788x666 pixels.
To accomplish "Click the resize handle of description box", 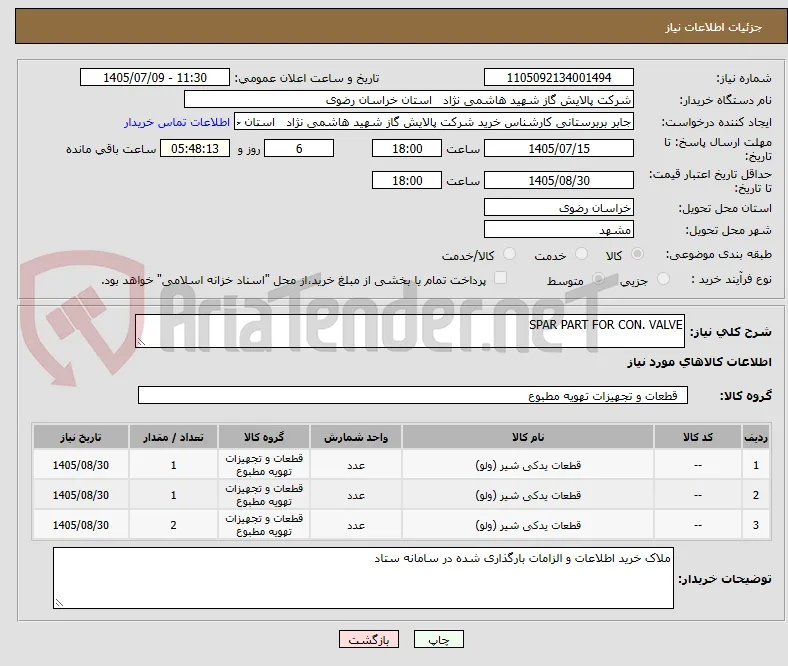I will [x=141, y=342].
